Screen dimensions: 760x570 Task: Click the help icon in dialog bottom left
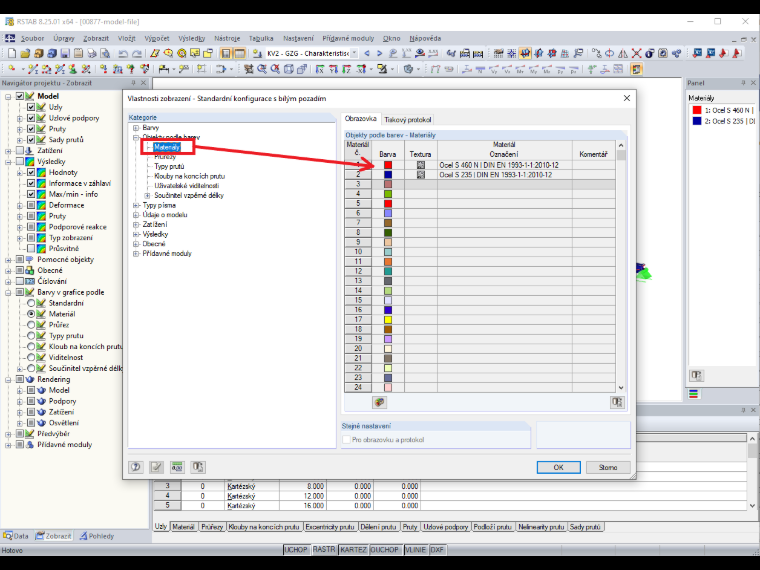point(136,467)
